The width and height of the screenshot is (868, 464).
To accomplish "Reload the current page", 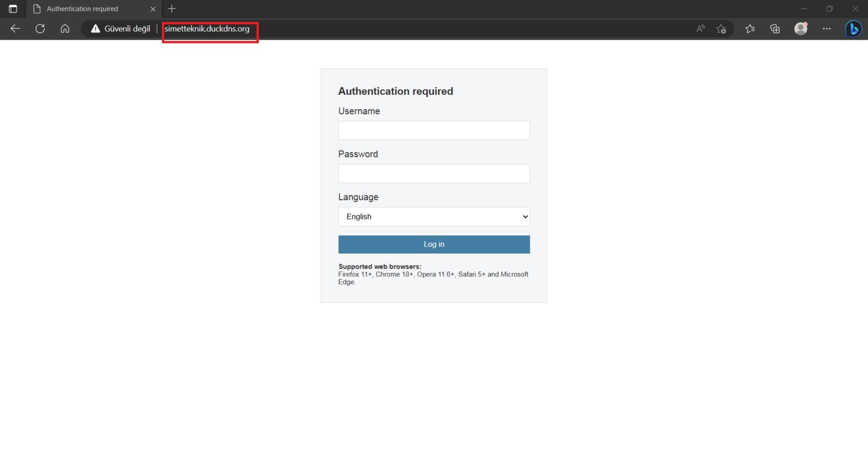I will click(40, 29).
